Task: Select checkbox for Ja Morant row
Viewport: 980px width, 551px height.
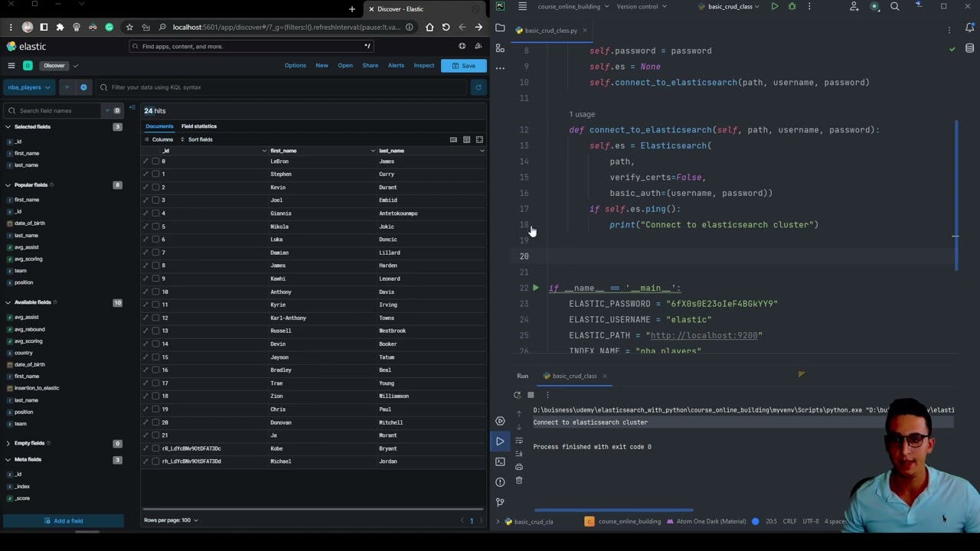Action: point(155,435)
